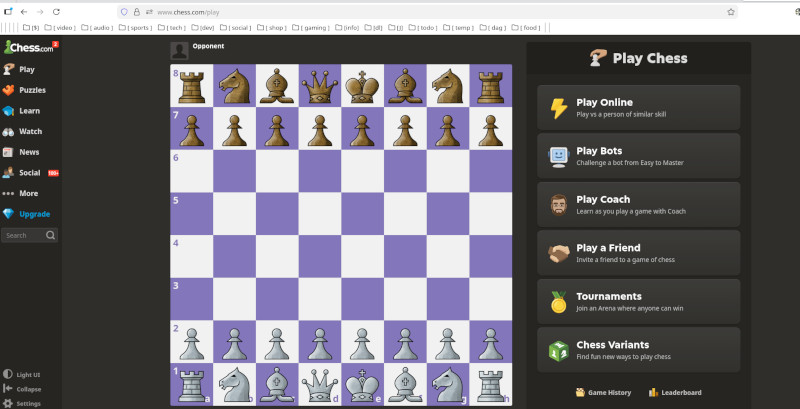This screenshot has width=800, height=409.
Task: Click the search magnifier icon
Action: click(50, 235)
